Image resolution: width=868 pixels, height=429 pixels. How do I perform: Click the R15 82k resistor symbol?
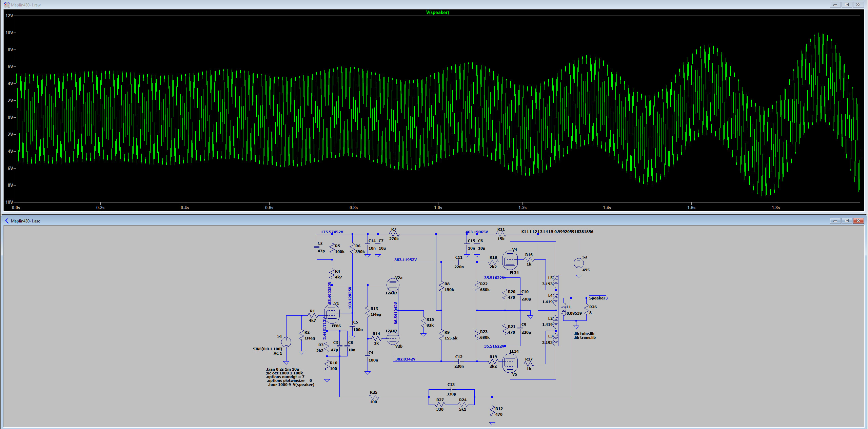point(423,322)
